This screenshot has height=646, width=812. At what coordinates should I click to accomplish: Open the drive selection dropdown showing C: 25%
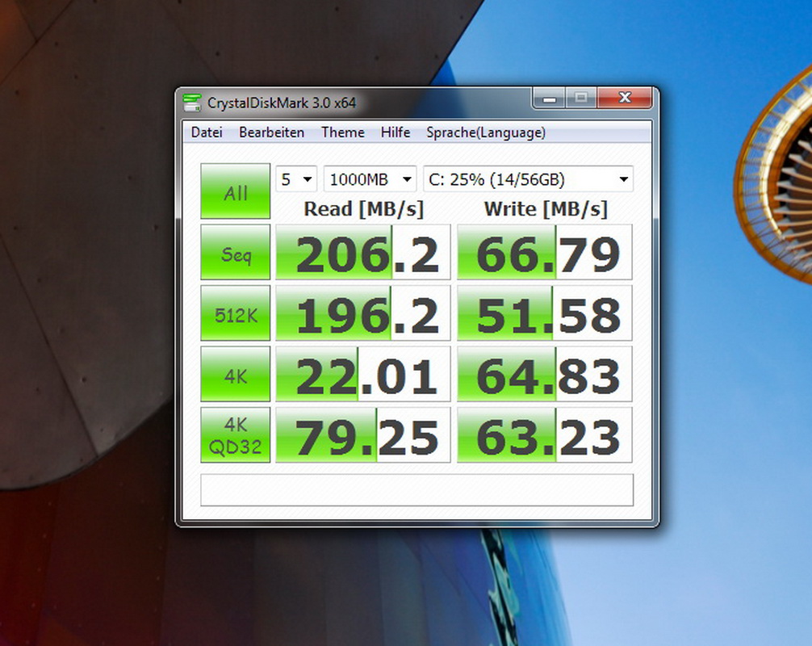click(528, 179)
